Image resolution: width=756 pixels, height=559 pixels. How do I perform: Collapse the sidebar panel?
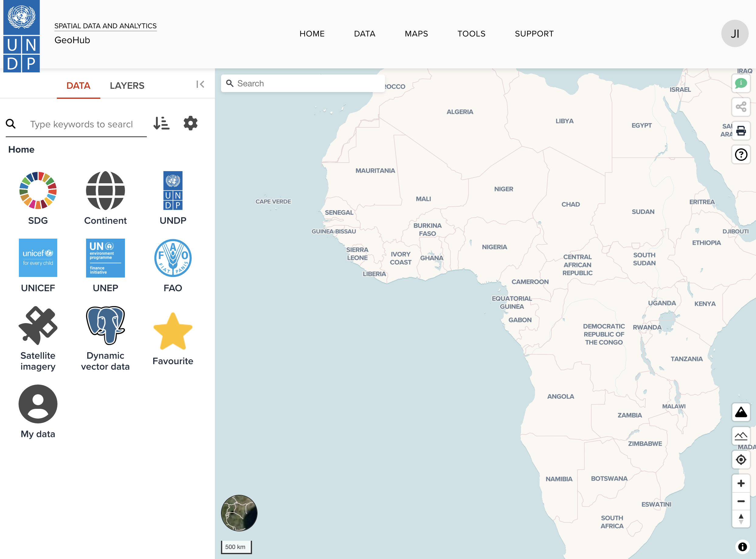click(200, 84)
